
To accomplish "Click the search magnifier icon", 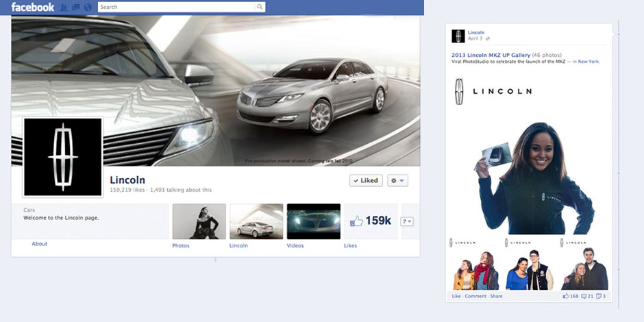I will tap(260, 7).
